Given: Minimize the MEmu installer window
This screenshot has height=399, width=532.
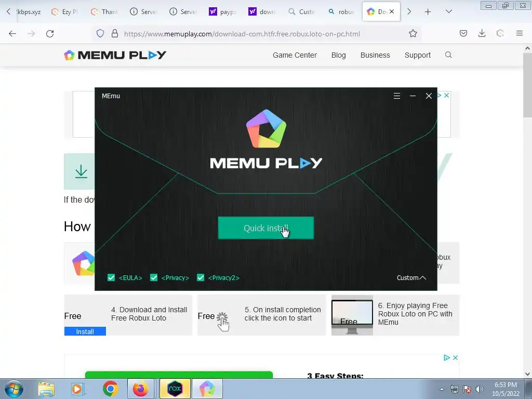Looking at the screenshot, I should (x=413, y=96).
